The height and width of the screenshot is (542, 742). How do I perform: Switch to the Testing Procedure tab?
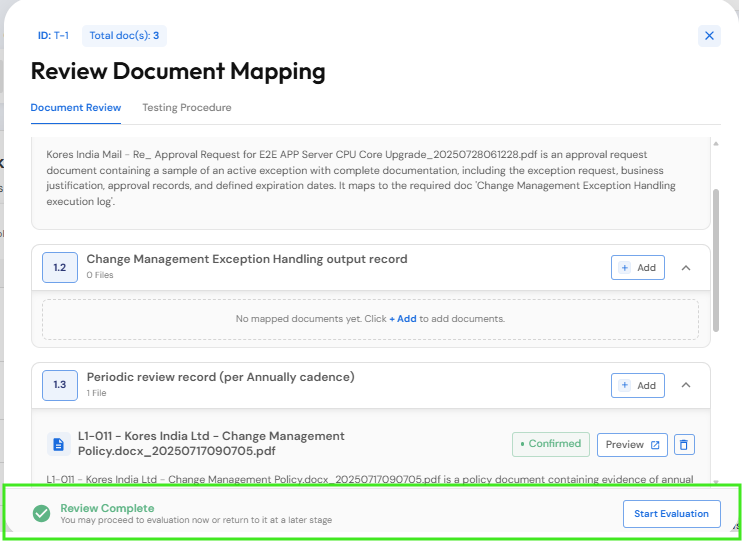[x=187, y=107]
